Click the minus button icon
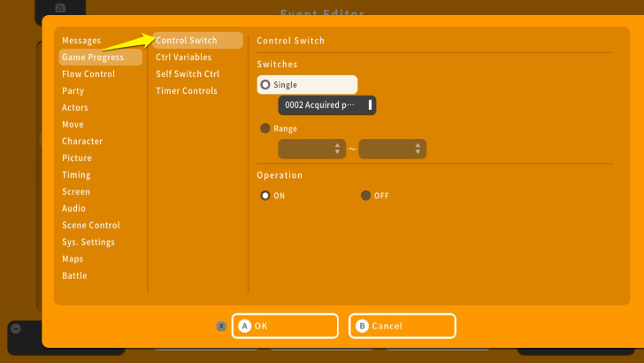Viewport: 644px width, 363px height. click(16, 328)
